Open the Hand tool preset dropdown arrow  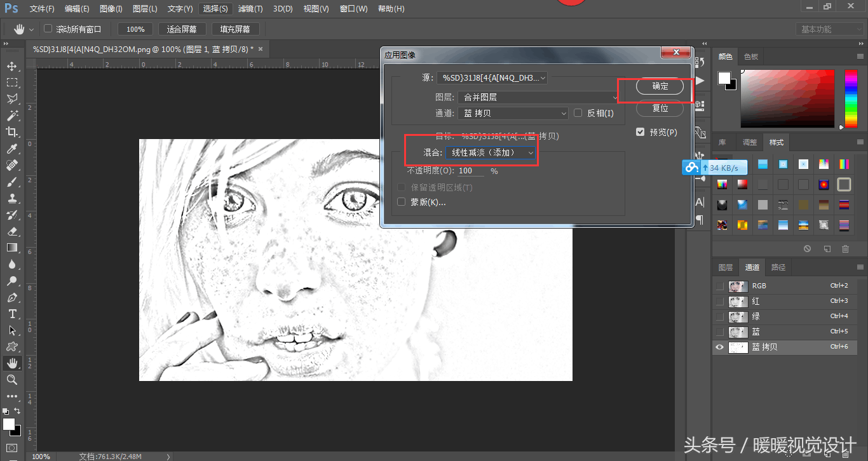pyautogui.click(x=31, y=29)
